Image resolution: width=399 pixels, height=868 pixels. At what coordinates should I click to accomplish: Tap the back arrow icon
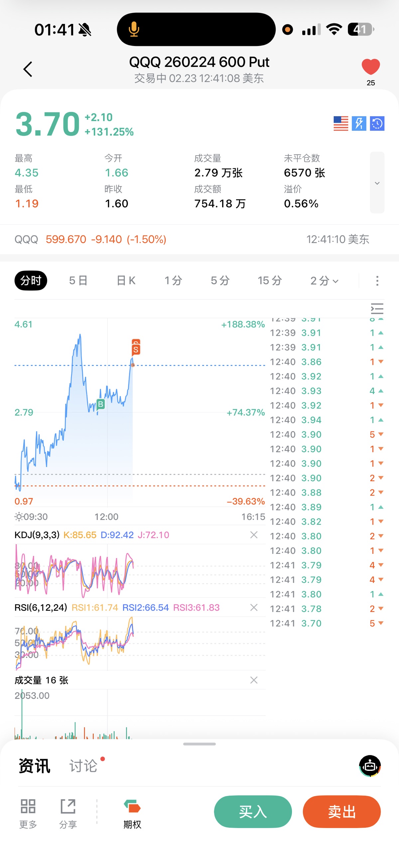(x=28, y=70)
